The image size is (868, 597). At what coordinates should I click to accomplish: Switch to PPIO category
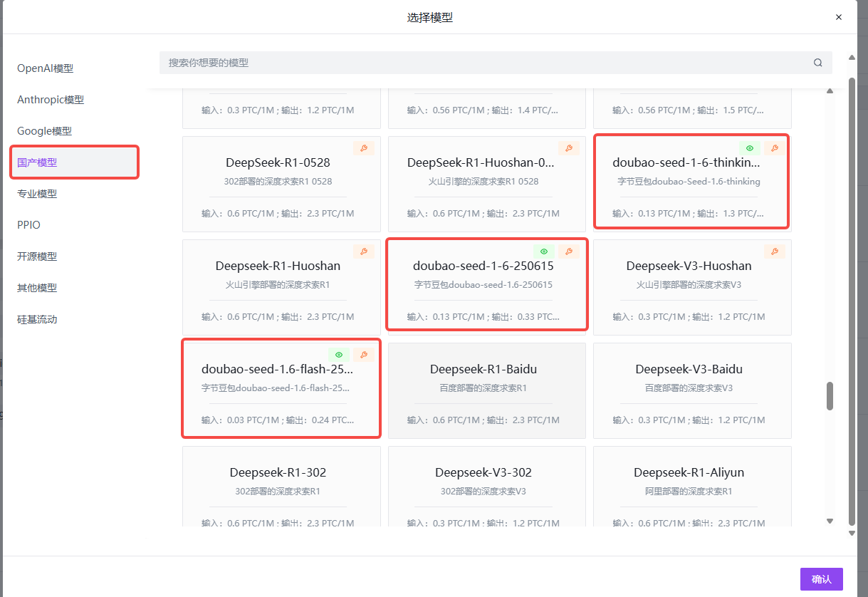coord(29,225)
